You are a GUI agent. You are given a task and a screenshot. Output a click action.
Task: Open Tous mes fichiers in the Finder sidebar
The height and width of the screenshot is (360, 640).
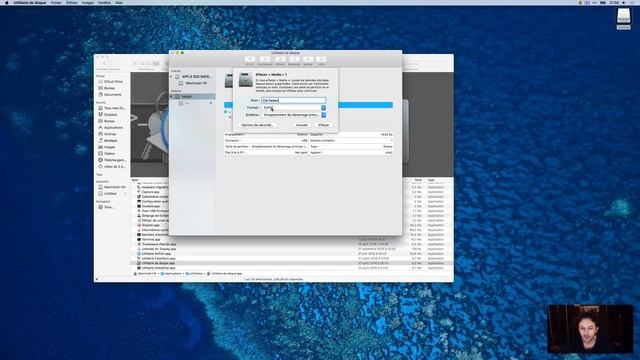[112, 108]
